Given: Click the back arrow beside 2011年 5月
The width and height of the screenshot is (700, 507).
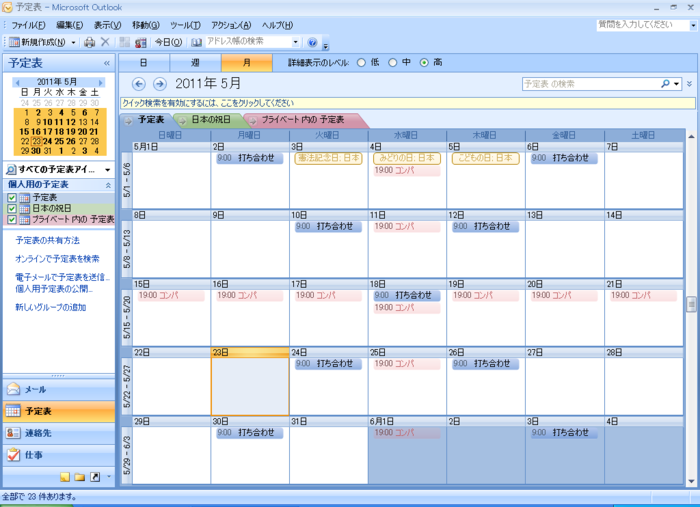Looking at the screenshot, I should [x=139, y=84].
